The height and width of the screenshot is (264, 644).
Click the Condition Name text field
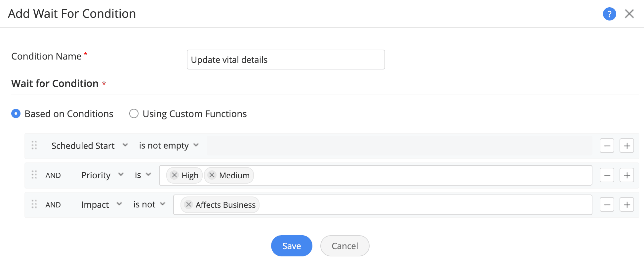coord(286,60)
